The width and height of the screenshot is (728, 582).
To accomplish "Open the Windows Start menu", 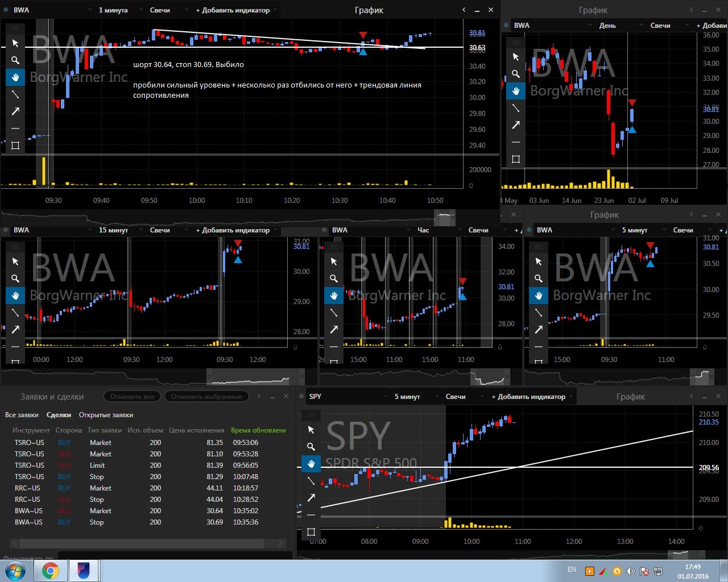I will [x=15, y=571].
